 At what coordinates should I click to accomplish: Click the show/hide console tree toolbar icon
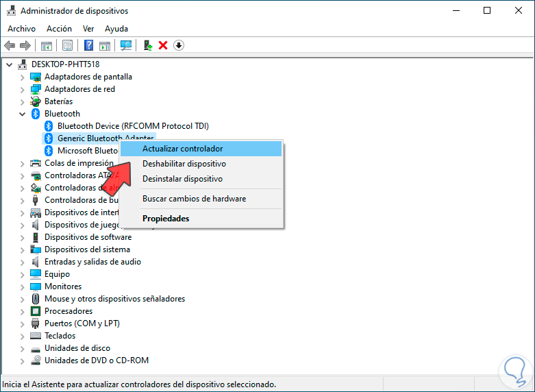[x=47, y=45]
